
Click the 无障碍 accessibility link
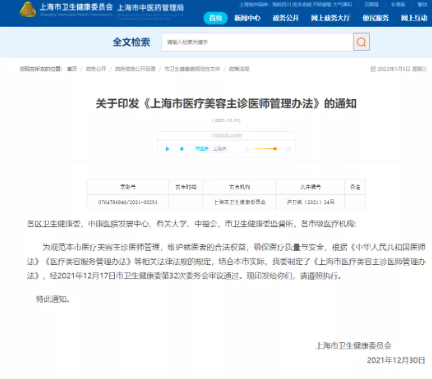(x=371, y=4)
